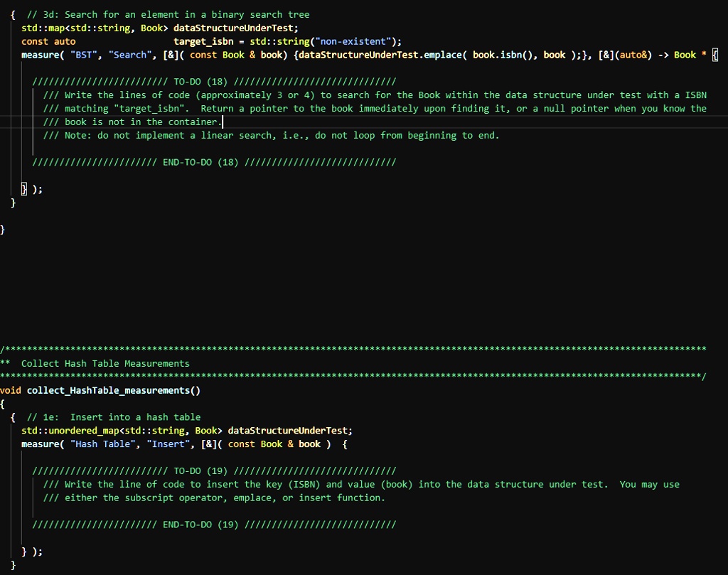The width and height of the screenshot is (728, 575).
Task: Click 'dataStructureUnderTest' on the unordered_map line
Action: [287, 431]
